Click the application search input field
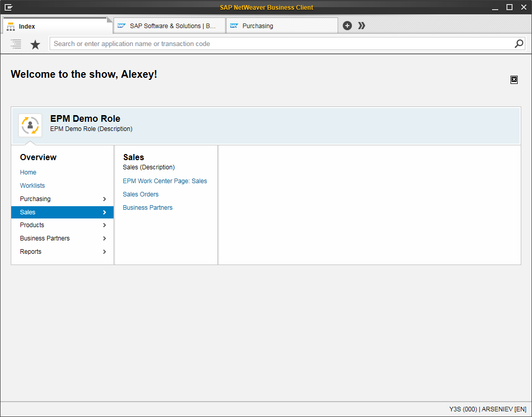The width and height of the screenshot is (532, 417). [281, 43]
